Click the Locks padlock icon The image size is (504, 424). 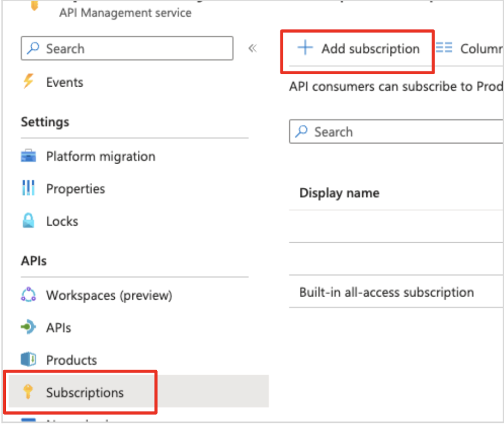coord(28,221)
